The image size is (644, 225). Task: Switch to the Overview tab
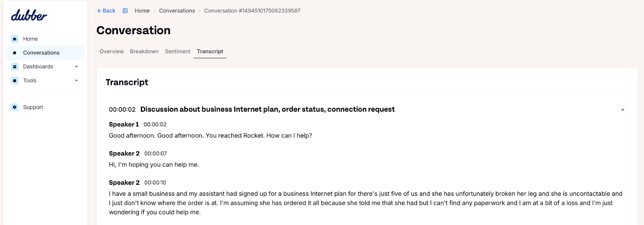(x=111, y=51)
